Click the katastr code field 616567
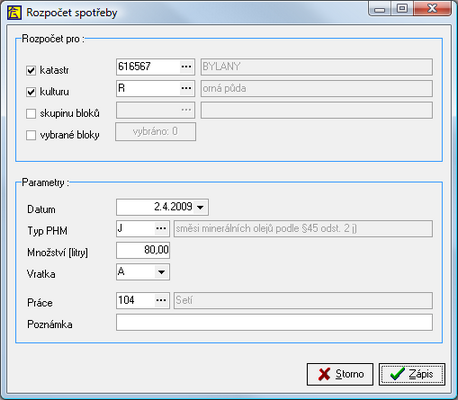 pyautogui.click(x=148, y=67)
